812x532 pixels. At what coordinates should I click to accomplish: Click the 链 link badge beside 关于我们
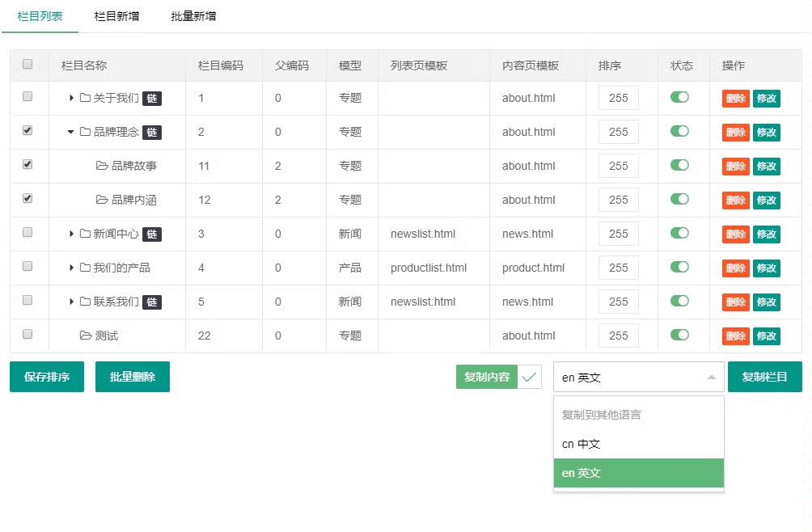pos(152,99)
